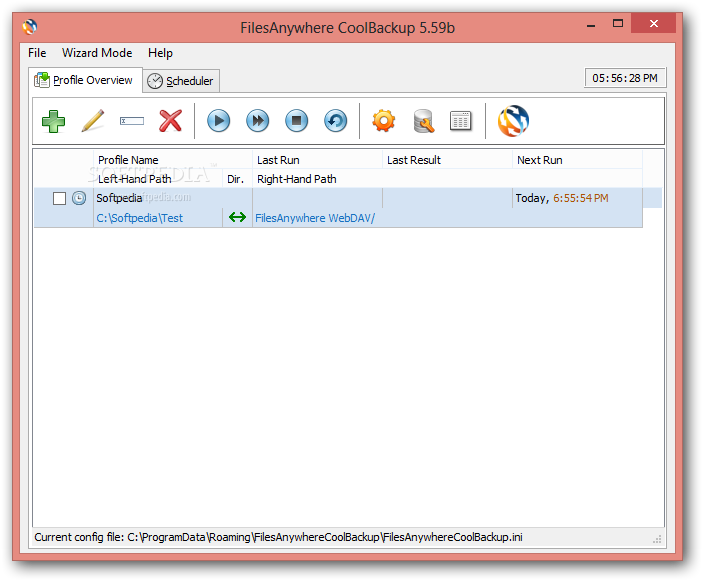
Task: Stop the running profile
Action: (x=297, y=121)
